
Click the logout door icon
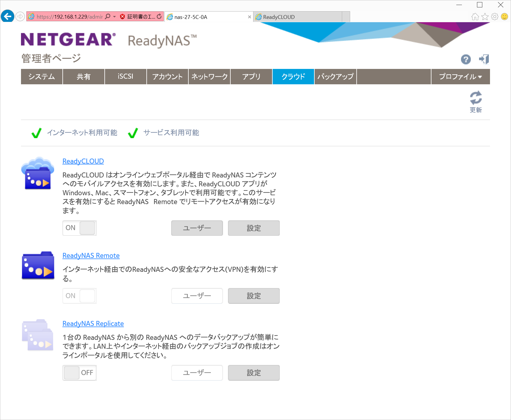(x=484, y=59)
